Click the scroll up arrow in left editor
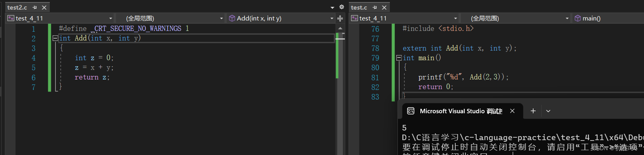The height and width of the screenshot is (155, 644). click(340, 28)
